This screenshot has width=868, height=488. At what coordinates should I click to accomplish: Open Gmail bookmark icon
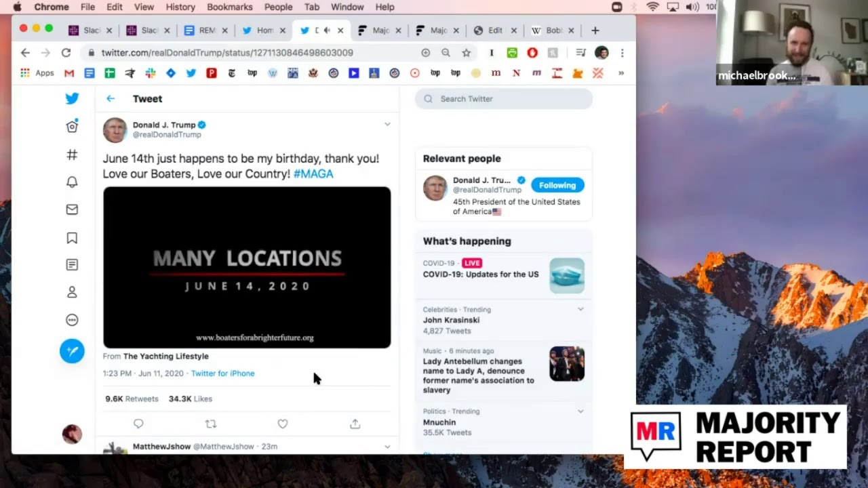click(x=69, y=73)
